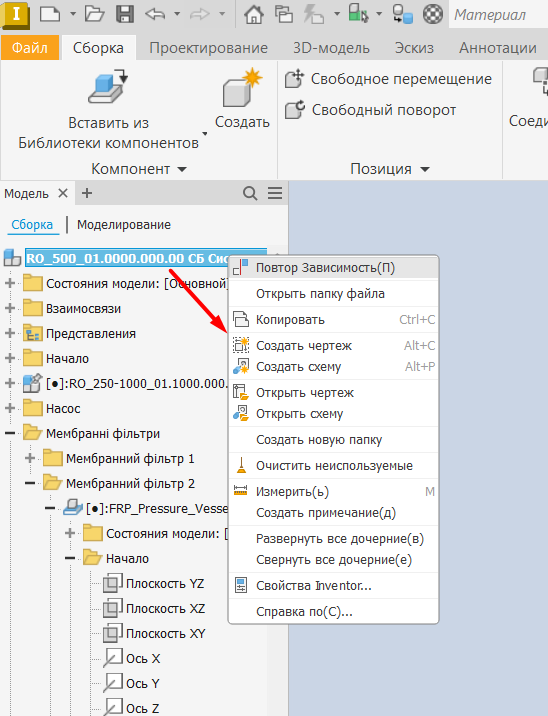
Task: Click the Home view icon
Action: [253, 14]
